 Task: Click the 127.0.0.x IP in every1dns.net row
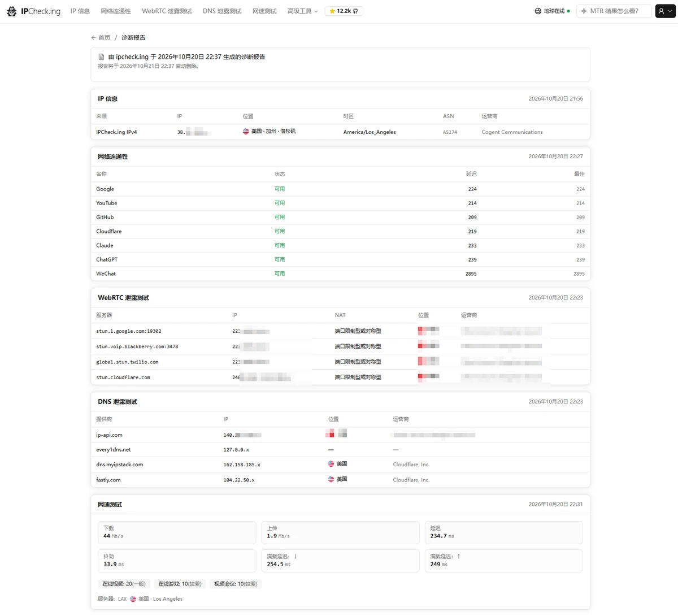236,450
